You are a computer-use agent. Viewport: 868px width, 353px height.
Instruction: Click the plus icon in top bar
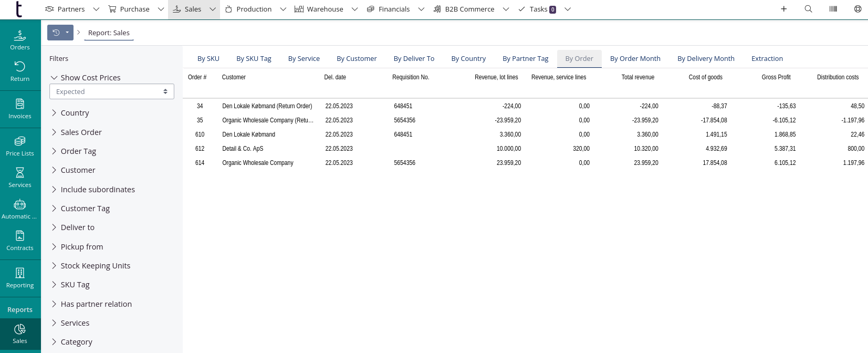click(783, 9)
